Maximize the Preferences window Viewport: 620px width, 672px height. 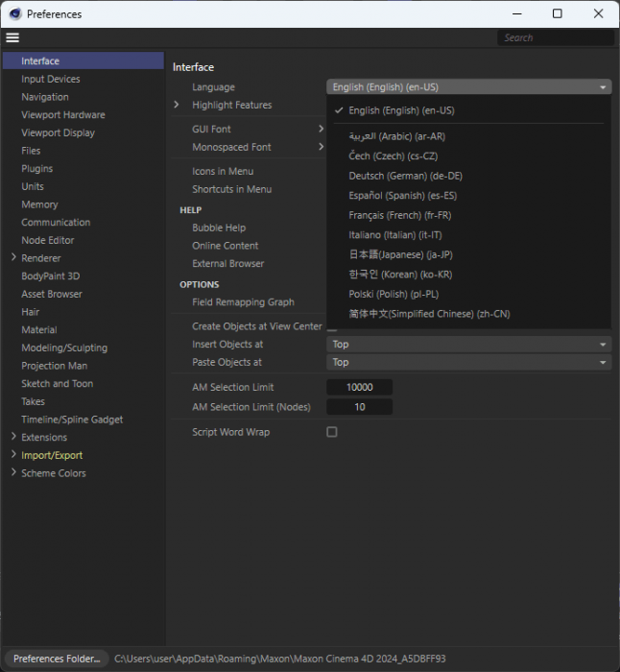coord(558,13)
